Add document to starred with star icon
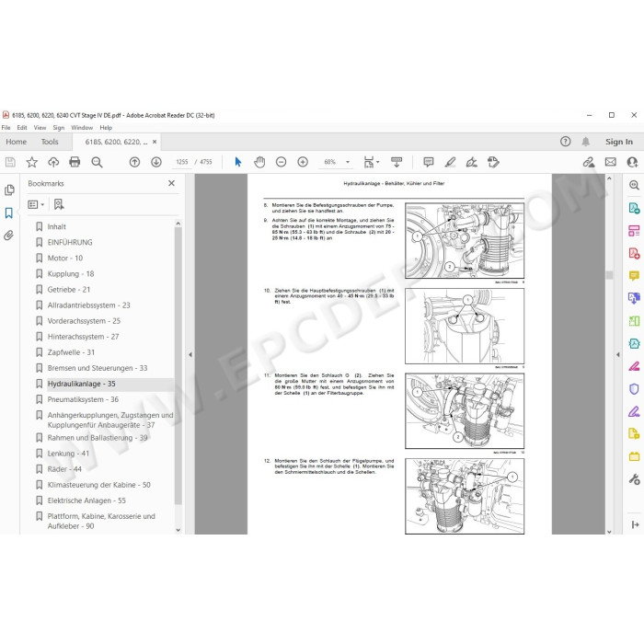The image size is (644, 644). pyautogui.click(x=31, y=162)
